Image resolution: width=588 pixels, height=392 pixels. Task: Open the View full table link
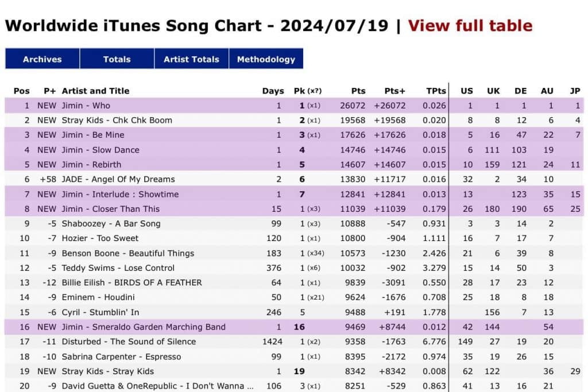(x=470, y=26)
